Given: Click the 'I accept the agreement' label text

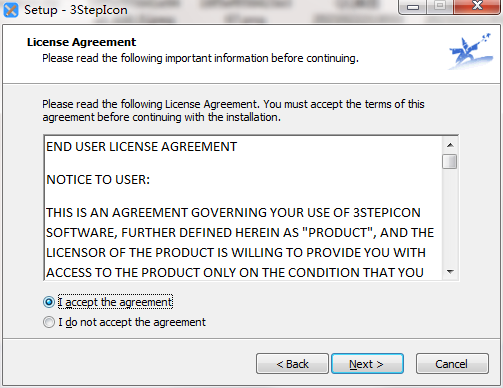Looking at the screenshot, I should tap(115, 302).
